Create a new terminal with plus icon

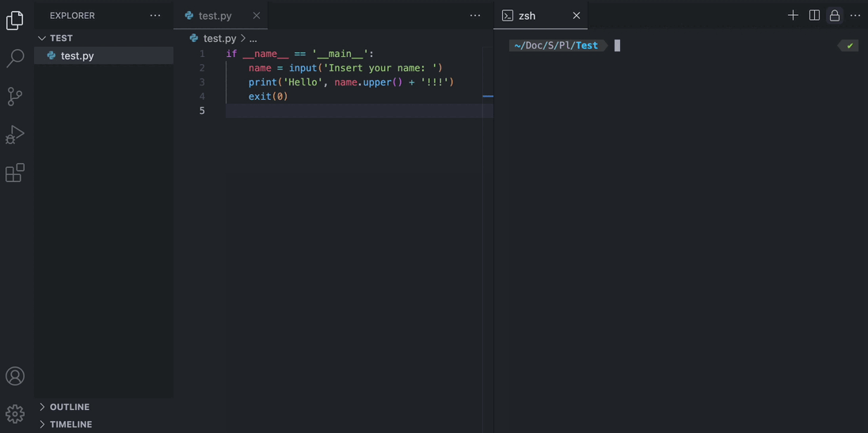(793, 16)
